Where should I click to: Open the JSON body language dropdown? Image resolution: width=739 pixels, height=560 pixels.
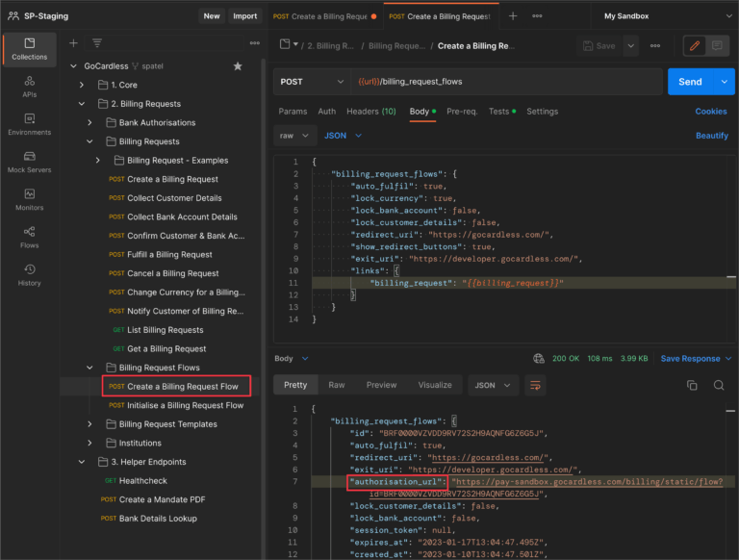(x=343, y=136)
